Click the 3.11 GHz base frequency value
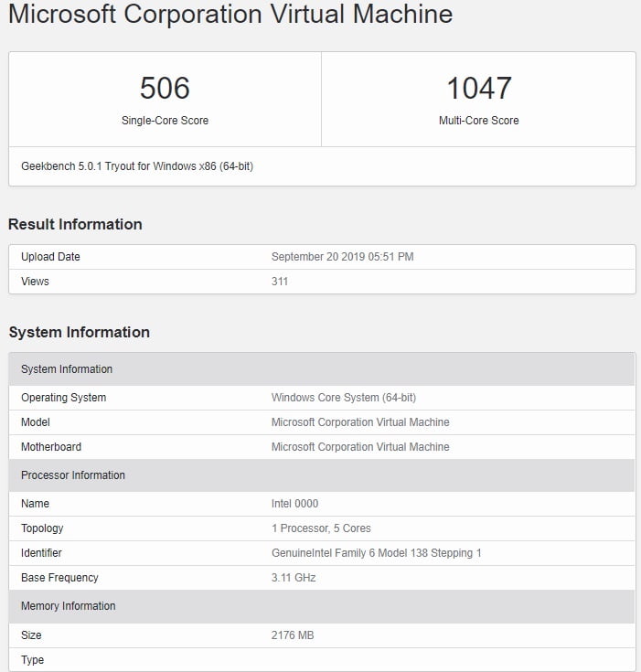Screen dimensions: 641x672 click(x=294, y=578)
